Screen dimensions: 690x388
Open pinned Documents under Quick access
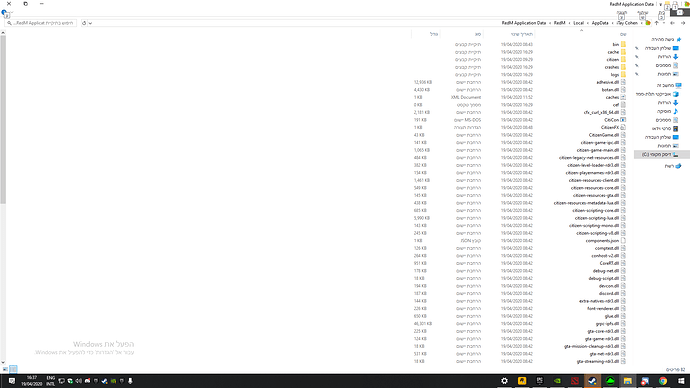pos(667,65)
